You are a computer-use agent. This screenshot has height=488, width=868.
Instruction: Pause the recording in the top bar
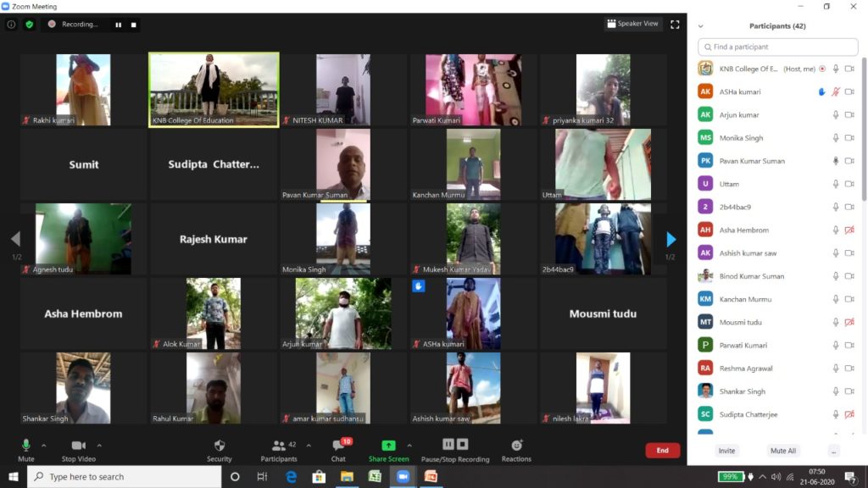[117, 25]
